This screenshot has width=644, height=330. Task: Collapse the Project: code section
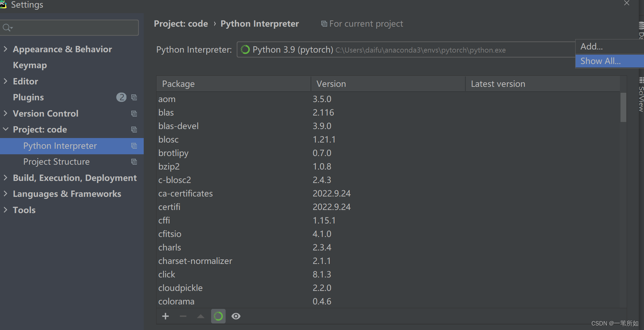[6, 129]
